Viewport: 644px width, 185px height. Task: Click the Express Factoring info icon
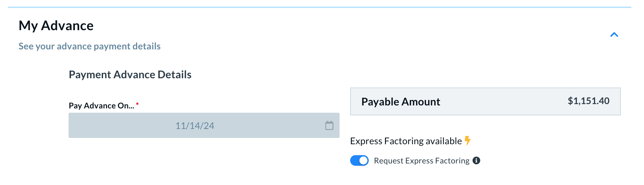(476, 160)
